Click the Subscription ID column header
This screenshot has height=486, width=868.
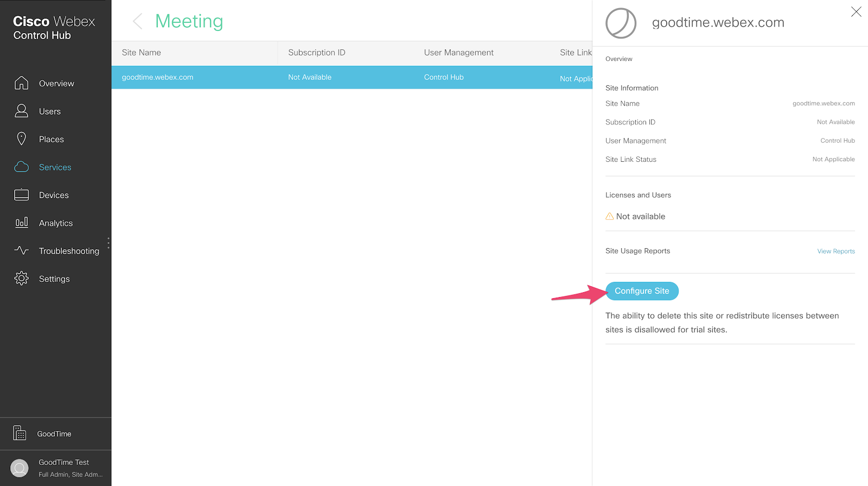click(317, 53)
